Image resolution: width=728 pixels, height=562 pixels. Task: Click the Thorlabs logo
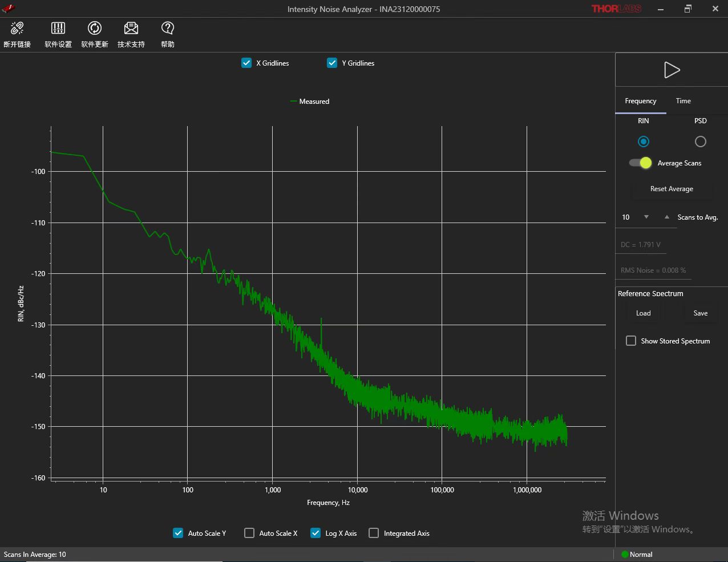tap(616, 9)
